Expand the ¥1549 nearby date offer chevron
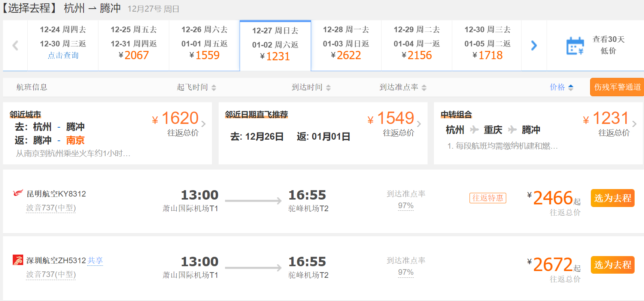 (x=419, y=124)
